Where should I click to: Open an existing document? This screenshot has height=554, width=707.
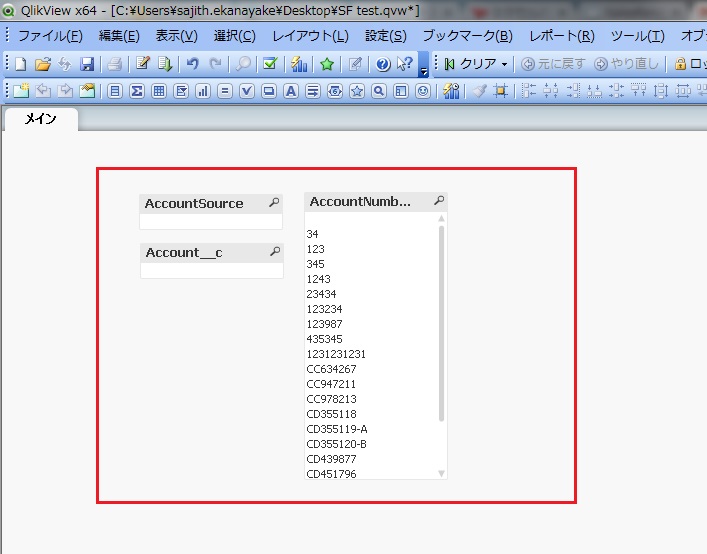click(43, 64)
